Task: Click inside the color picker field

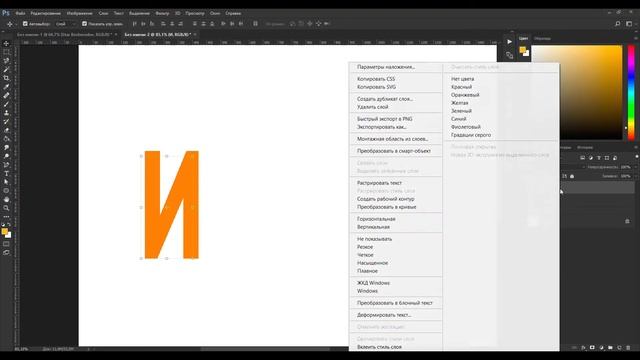Action: tap(577, 93)
